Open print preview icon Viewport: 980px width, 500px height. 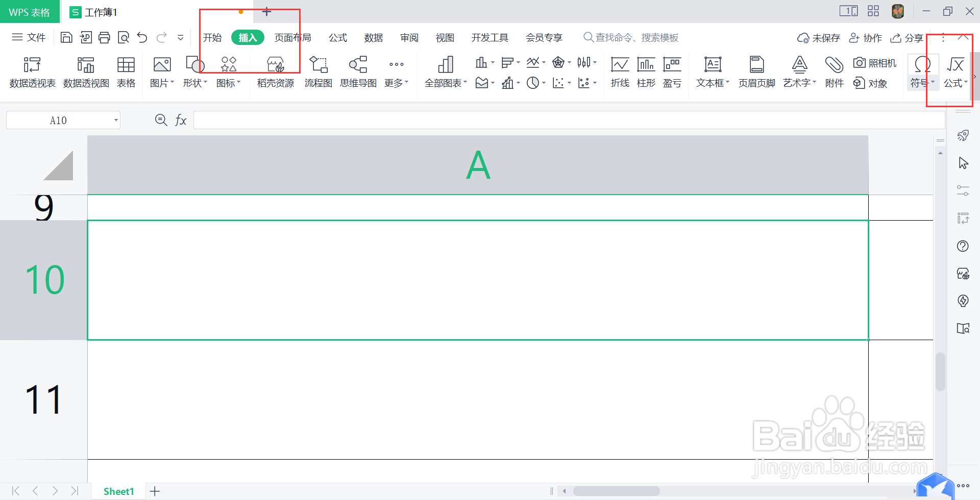(x=123, y=37)
